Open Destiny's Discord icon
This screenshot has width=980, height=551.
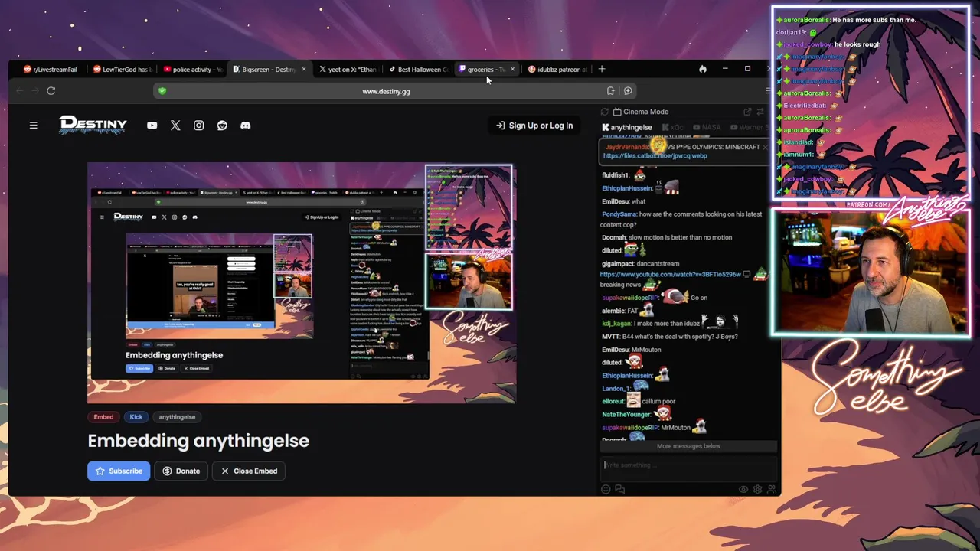point(246,126)
